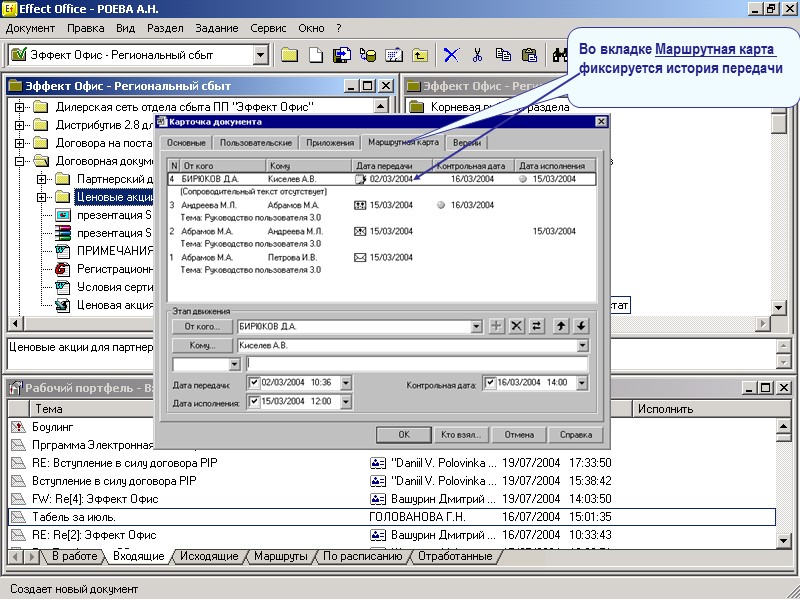Image resolution: width=800 pixels, height=600 pixels.
Task: Click the text field in Этап движения
Action: pos(417,364)
